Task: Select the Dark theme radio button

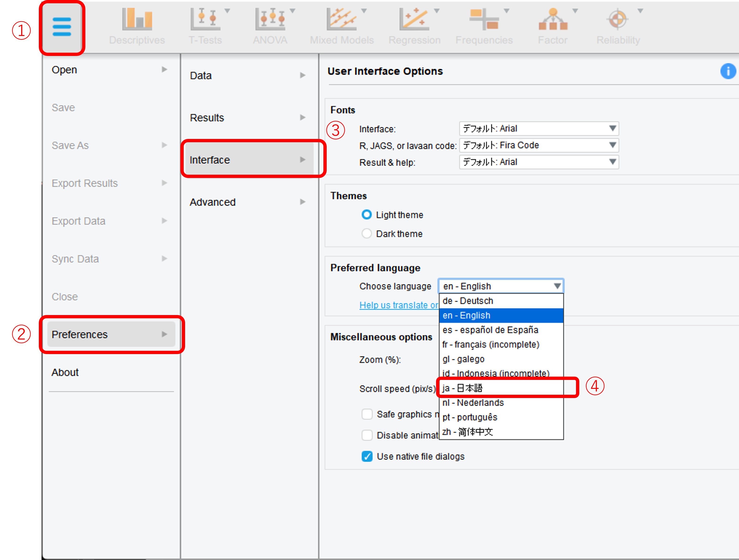Action: 366,233
